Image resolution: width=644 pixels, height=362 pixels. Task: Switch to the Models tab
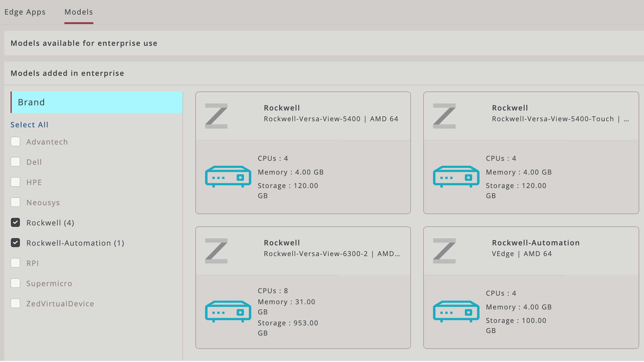click(x=78, y=12)
